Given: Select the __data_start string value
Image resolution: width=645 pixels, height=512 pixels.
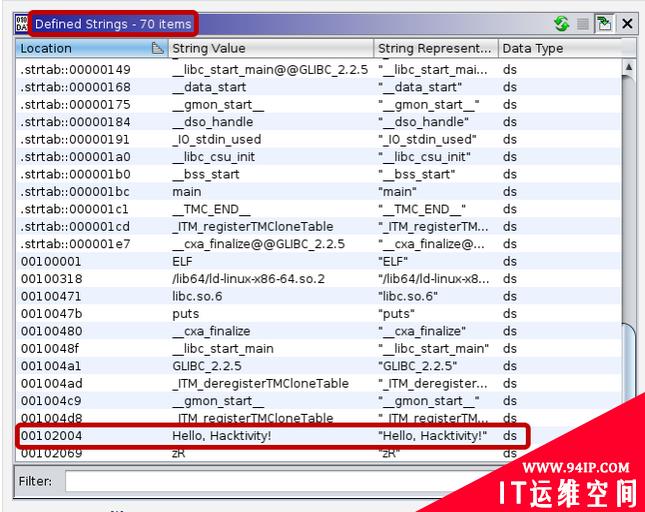Looking at the screenshot, I should 209,87.
